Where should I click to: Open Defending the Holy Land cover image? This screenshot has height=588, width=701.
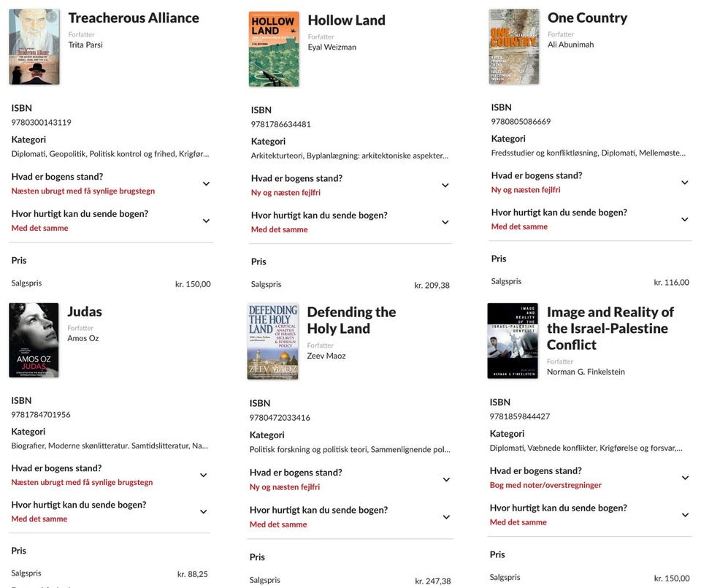(273, 341)
